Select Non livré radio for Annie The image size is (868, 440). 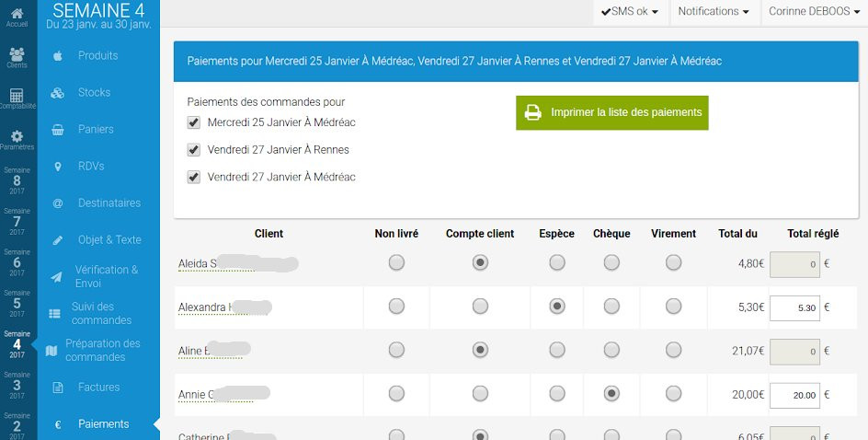(396, 394)
